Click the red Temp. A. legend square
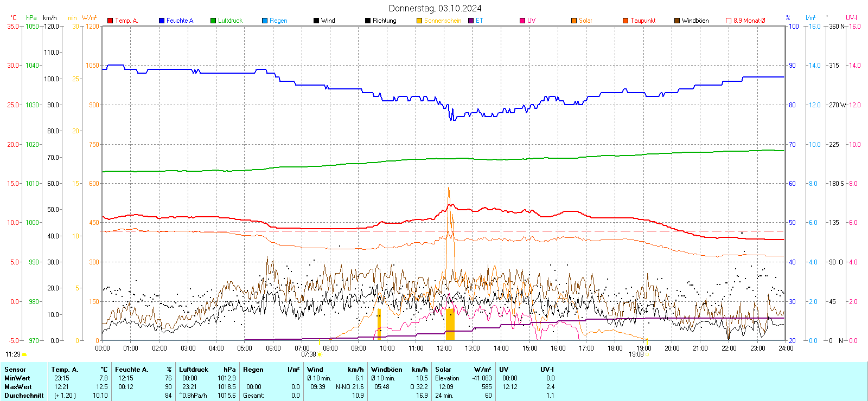The height and width of the screenshot is (401, 868). [x=110, y=21]
